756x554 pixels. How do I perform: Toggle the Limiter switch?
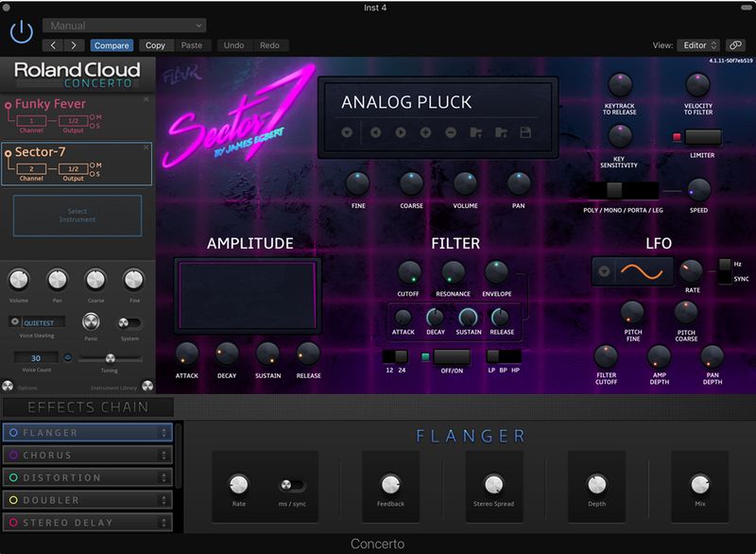click(x=703, y=137)
